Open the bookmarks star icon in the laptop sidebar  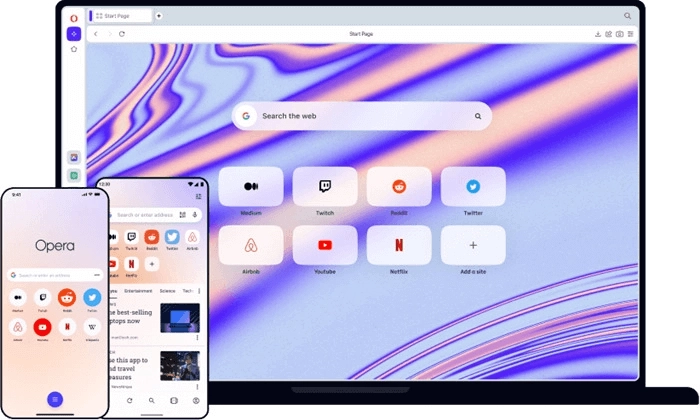[x=74, y=49]
